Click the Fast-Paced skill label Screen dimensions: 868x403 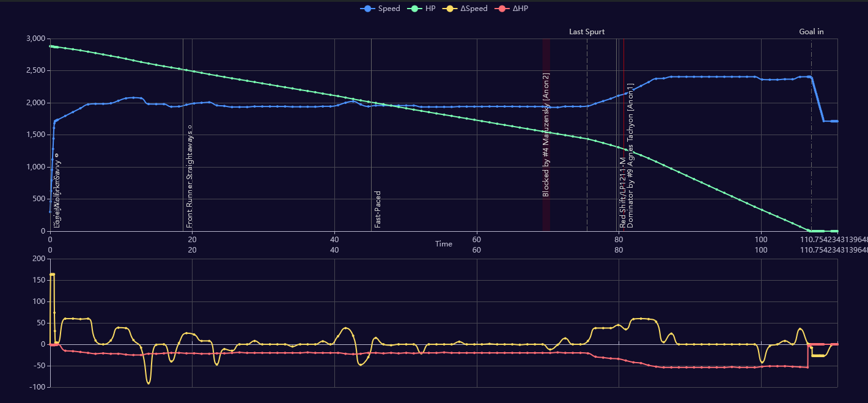[x=378, y=210]
